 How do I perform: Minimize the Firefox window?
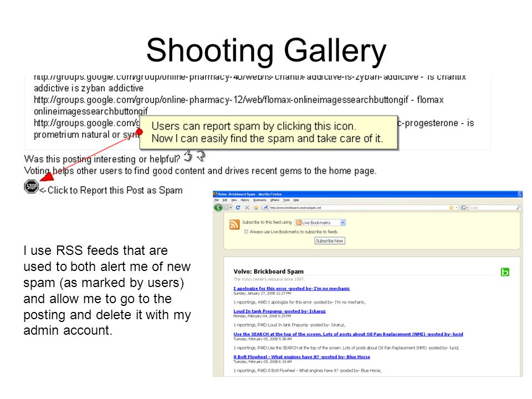coord(520,194)
